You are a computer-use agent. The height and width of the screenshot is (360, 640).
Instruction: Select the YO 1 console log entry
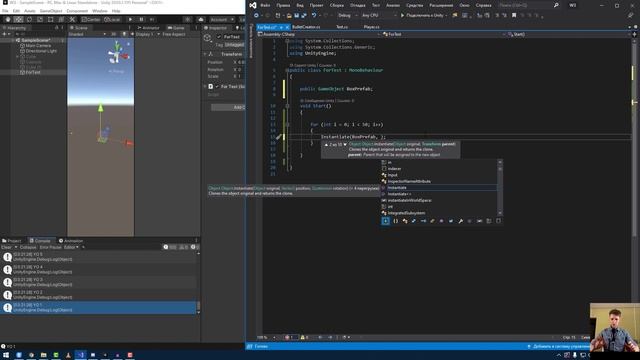coord(98,307)
